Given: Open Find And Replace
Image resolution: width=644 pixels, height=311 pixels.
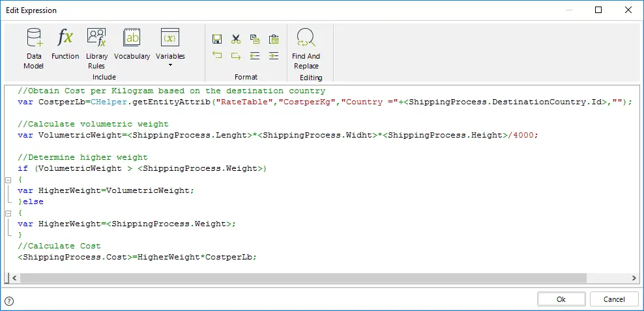Looking at the screenshot, I should click(306, 48).
